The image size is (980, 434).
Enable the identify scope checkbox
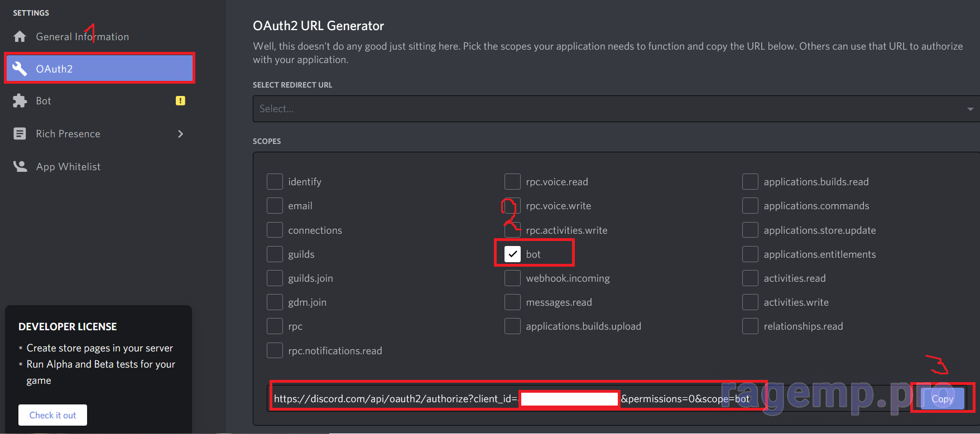coord(275,182)
